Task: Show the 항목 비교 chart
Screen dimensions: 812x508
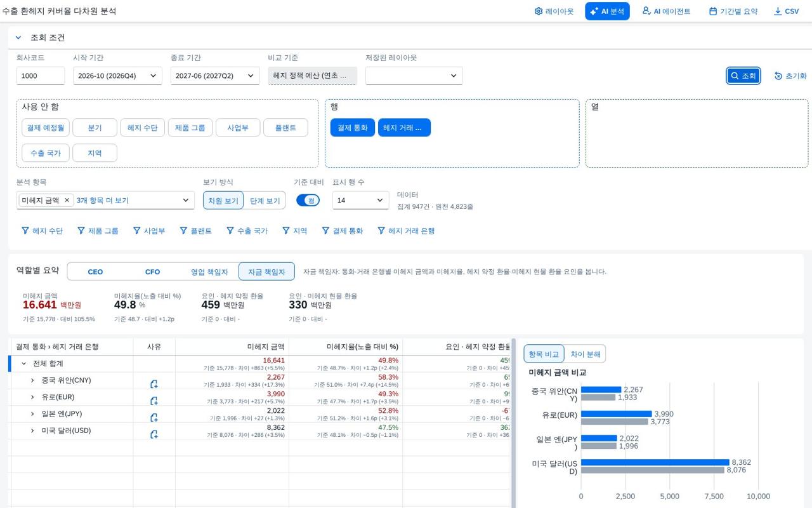Action: (x=544, y=354)
